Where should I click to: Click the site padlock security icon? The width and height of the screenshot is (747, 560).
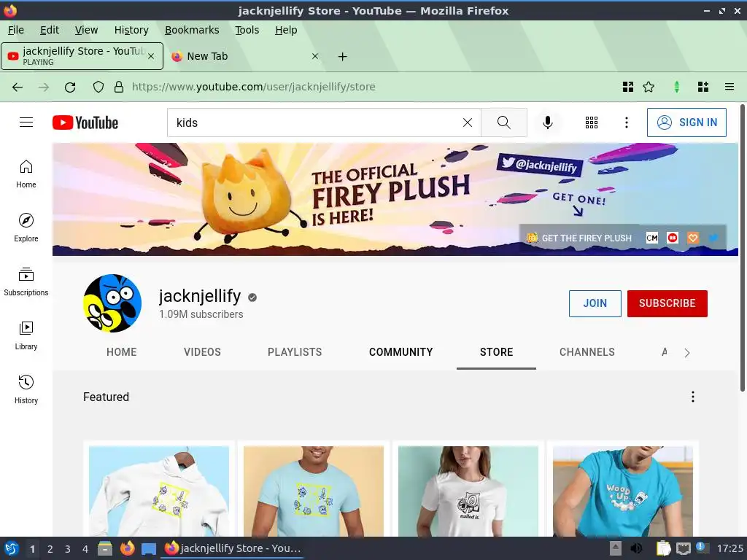click(x=119, y=87)
